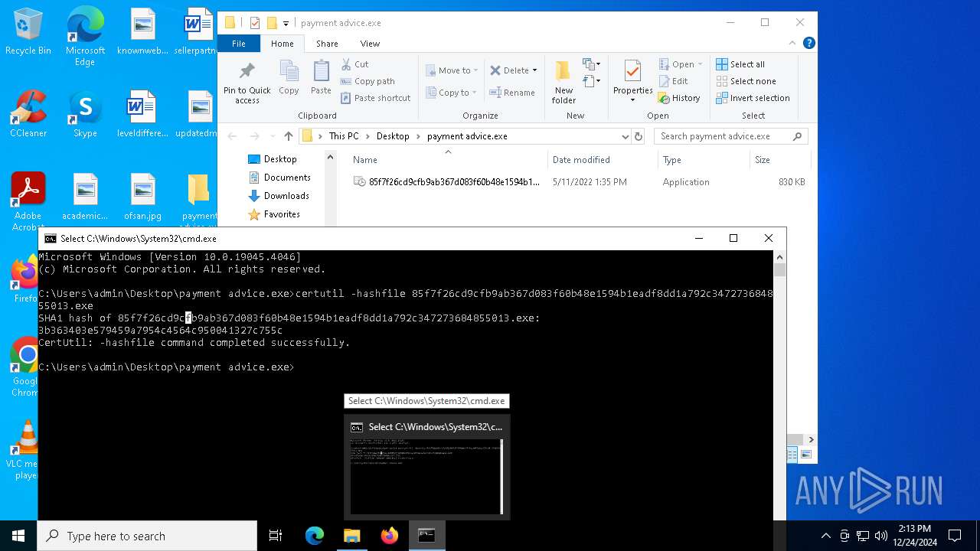
Task: Refresh the Explorer address bar
Action: (x=639, y=136)
